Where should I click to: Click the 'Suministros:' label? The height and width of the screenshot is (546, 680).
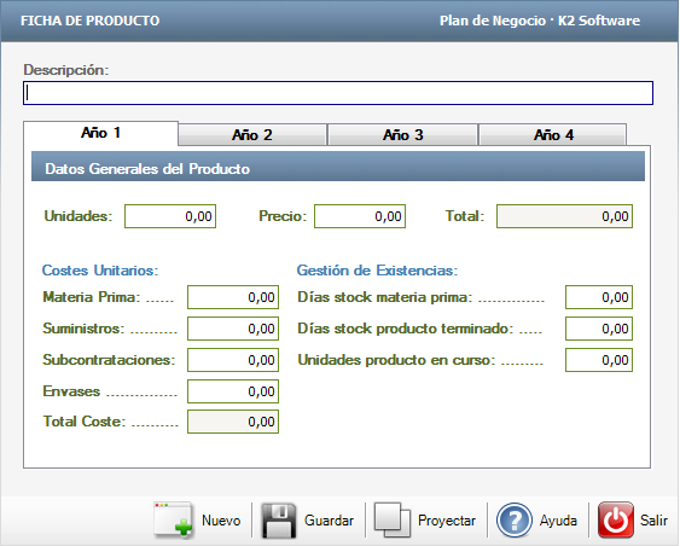[83, 328]
